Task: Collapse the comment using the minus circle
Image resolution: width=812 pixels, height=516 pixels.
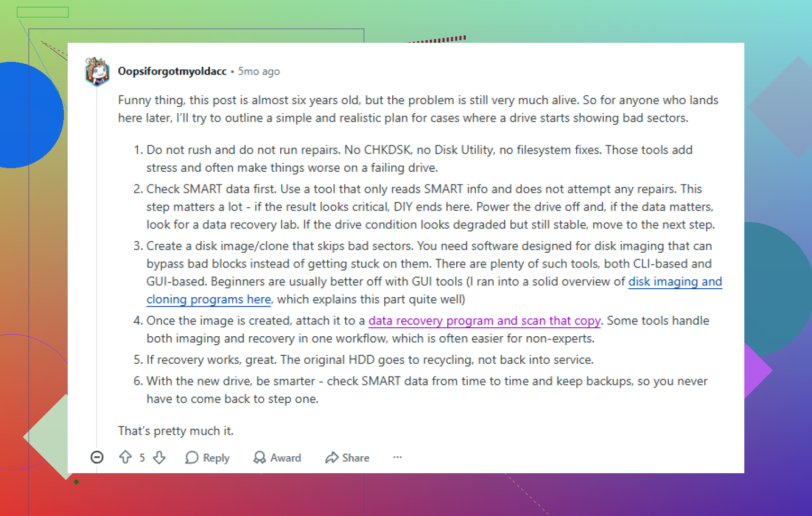Action: click(x=97, y=457)
